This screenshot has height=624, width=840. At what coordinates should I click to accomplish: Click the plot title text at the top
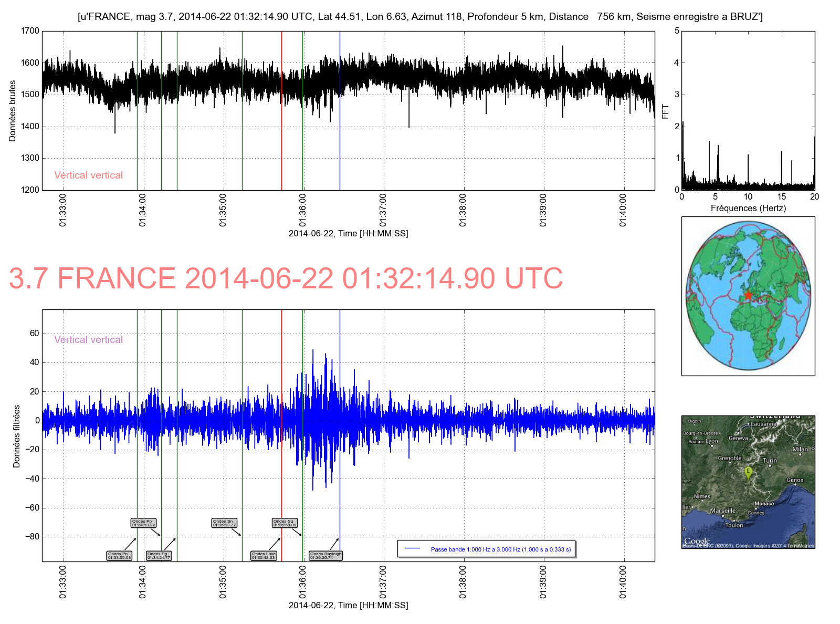(x=420, y=17)
